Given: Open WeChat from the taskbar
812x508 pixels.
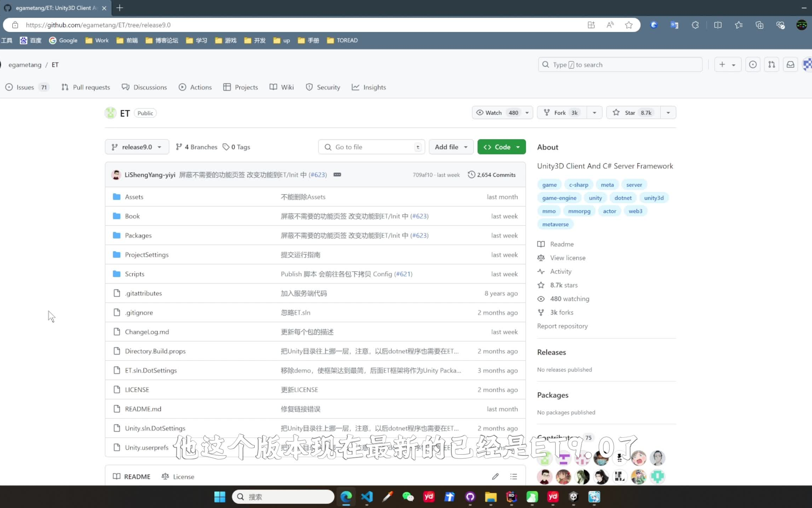Looking at the screenshot, I should click(x=408, y=497).
